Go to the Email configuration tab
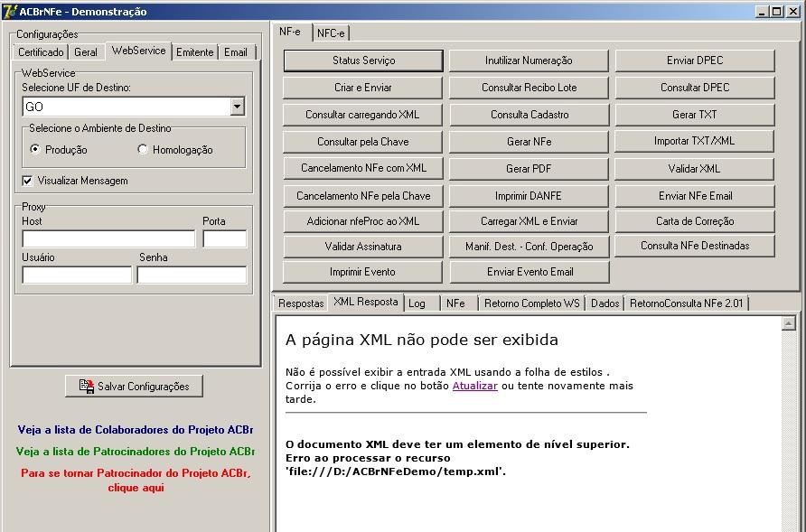Viewport: 806px width, 532px height. click(236, 51)
